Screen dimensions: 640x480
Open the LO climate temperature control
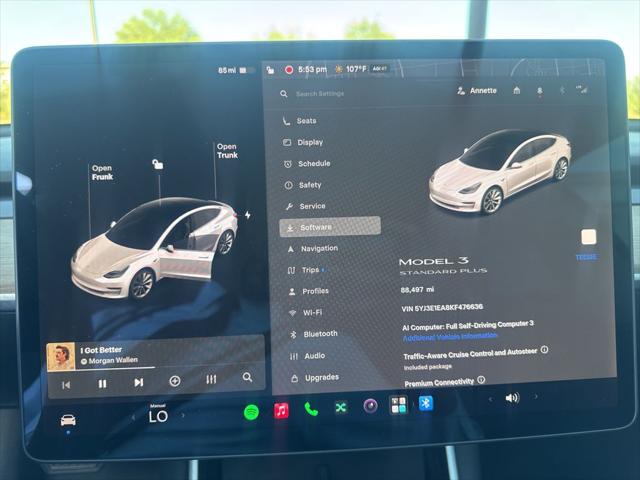158,416
